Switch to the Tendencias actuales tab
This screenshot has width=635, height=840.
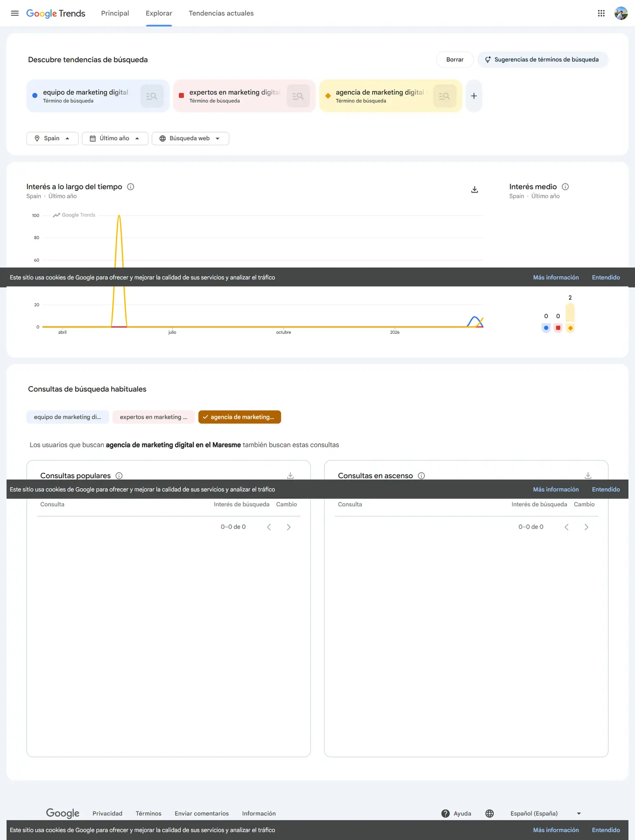click(x=221, y=13)
